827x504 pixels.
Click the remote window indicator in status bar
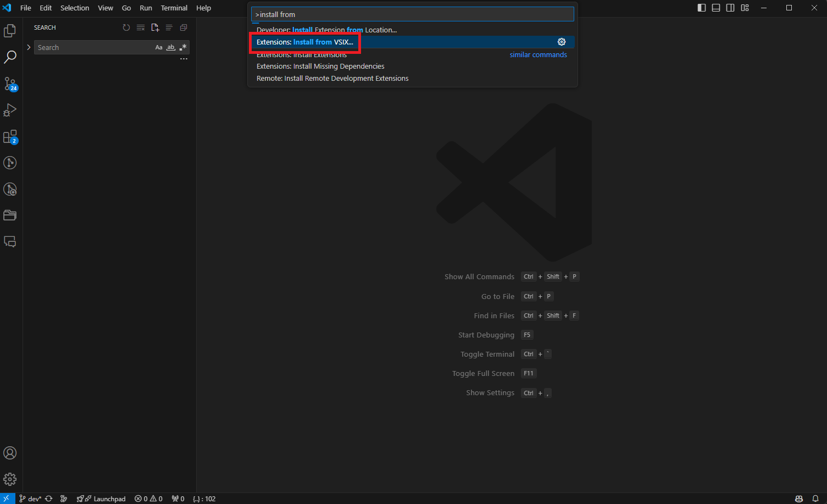[7, 499]
